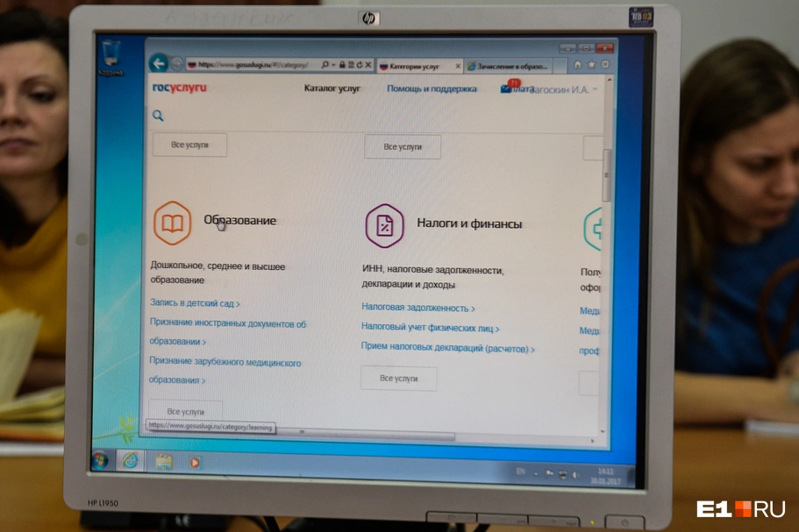Click the gosuslugi site search magnifier icon
Image resolution: width=799 pixels, height=532 pixels.
[x=158, y=116]
